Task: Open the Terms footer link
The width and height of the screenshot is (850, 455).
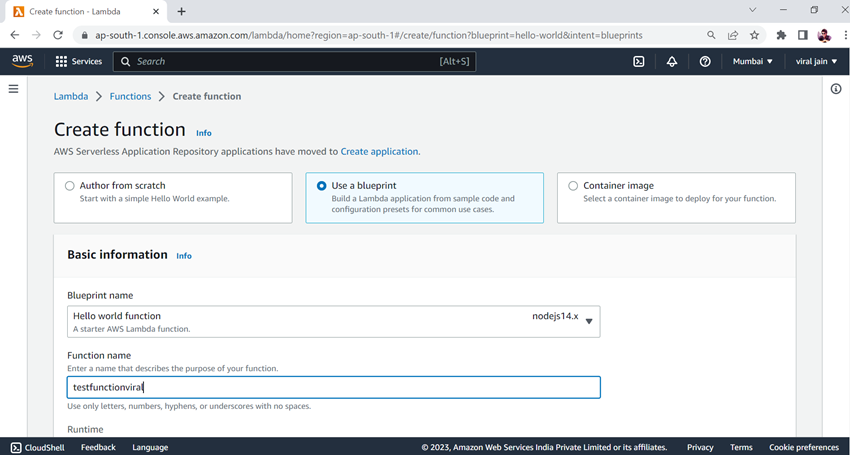Action: click(741, 447)
